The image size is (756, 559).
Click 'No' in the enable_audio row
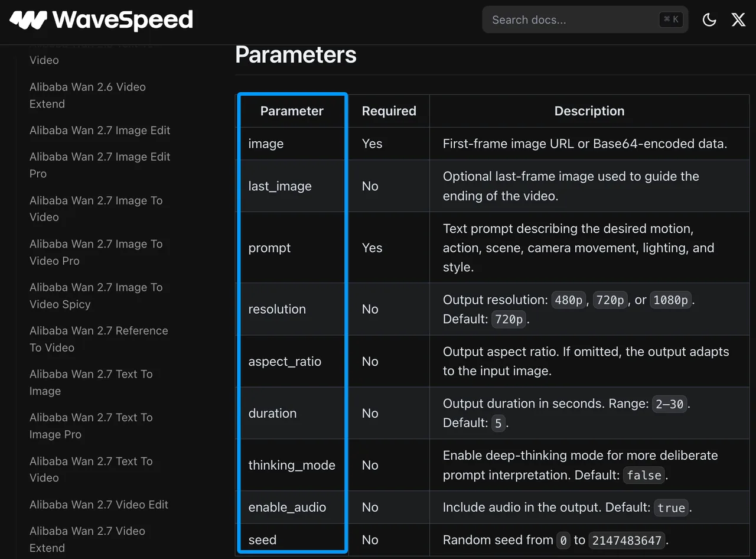pos(370,507)
